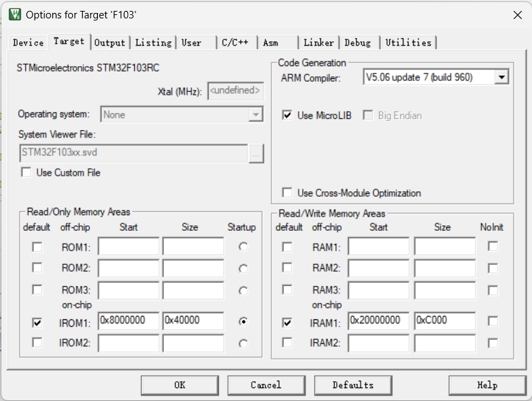Uncheck the IROM1 default checkbox
Viewport: 532px width, 401px height.
37,323
